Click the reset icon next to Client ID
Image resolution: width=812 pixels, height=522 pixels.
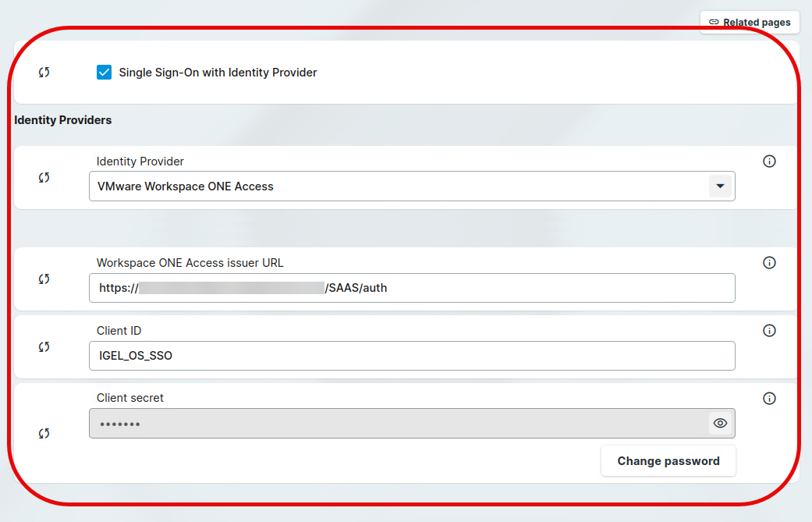tap(44, 347)
